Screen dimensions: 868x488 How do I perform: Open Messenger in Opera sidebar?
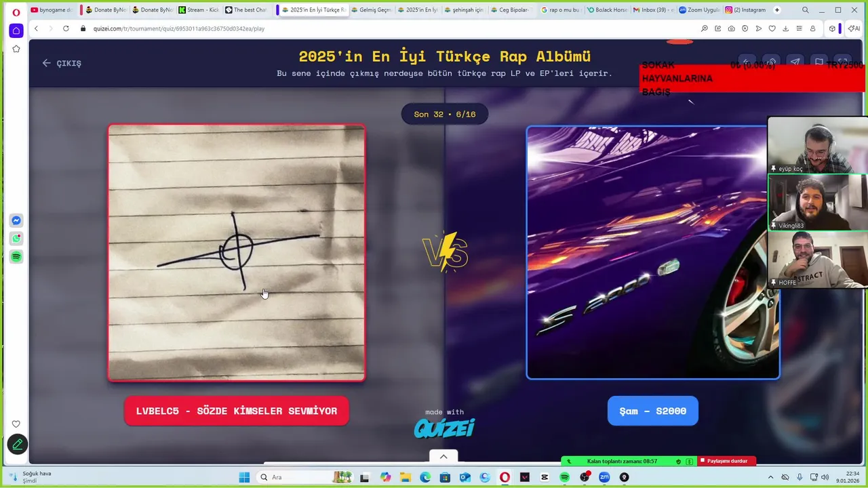(x=16, y=220)
